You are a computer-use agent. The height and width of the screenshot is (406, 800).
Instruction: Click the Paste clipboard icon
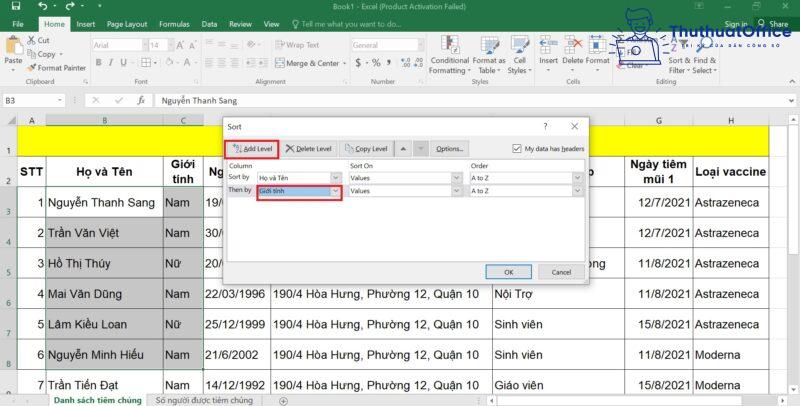point(13,47)
